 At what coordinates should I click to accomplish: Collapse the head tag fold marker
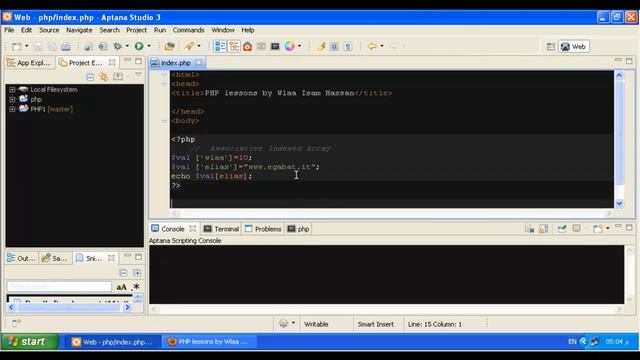164,84
